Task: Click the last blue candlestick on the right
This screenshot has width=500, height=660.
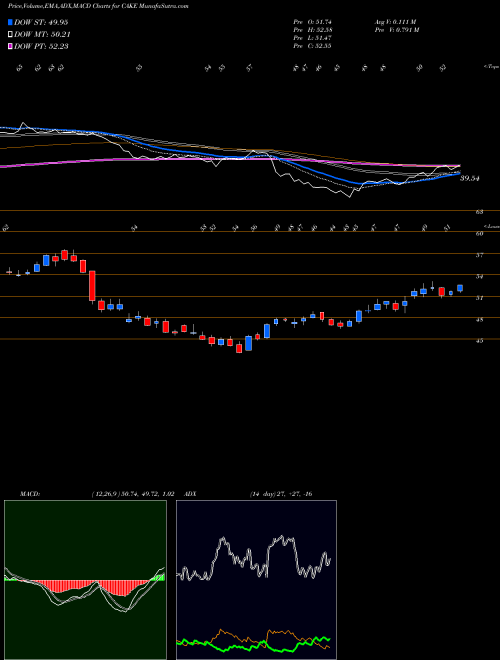Action: click(x=460, y=288)
